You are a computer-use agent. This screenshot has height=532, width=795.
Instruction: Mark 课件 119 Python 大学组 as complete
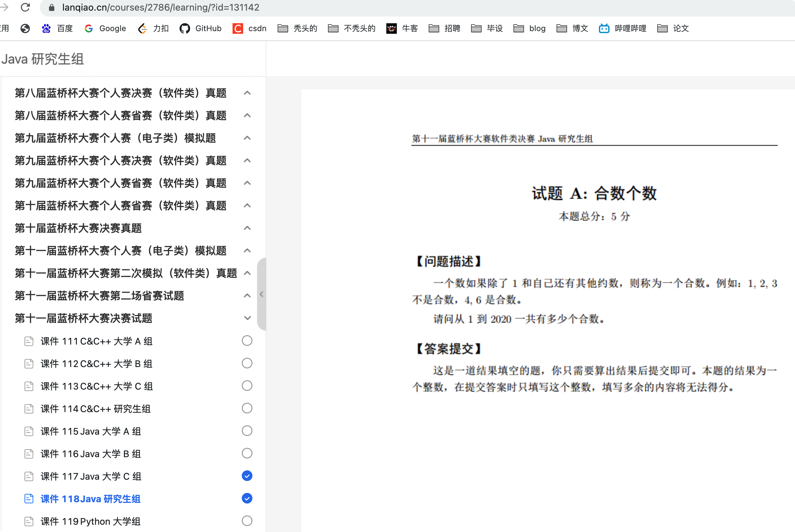pos(247,521)
